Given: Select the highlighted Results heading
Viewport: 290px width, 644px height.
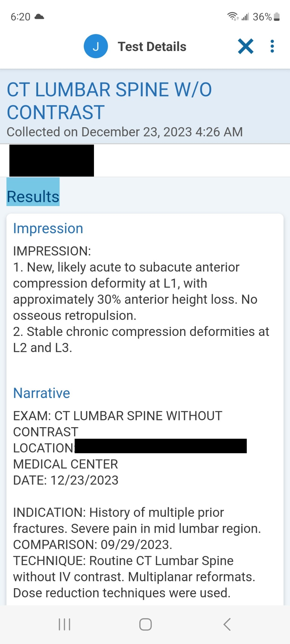Looking at the screenshot, I should [x=33, y=196].
